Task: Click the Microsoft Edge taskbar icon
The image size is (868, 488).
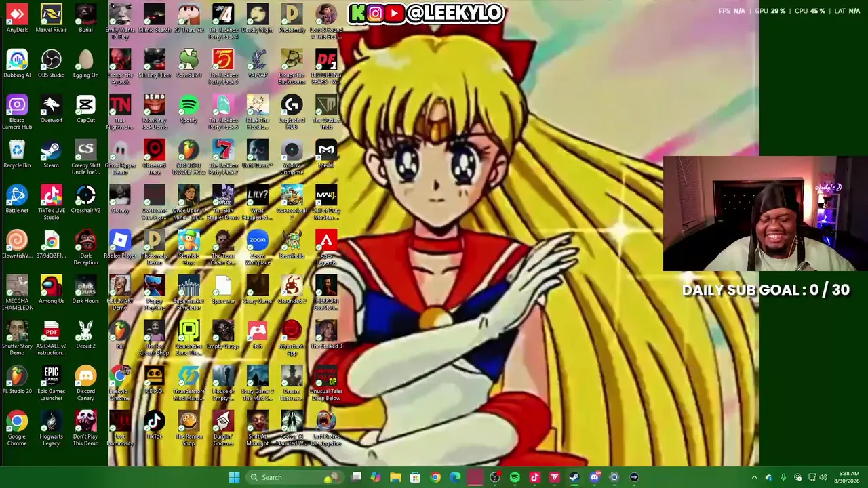Action: [x=455, y=477]
